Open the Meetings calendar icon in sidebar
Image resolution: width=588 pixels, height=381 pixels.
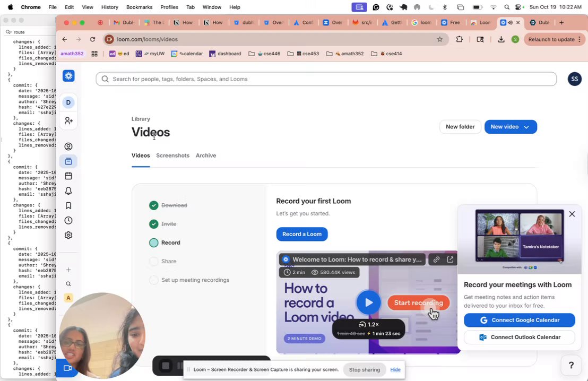[68, 176]
